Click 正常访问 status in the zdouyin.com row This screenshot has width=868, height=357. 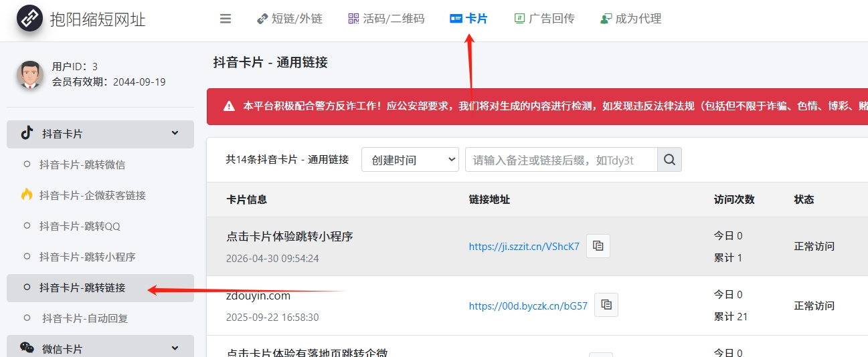[x=814, y=306]
